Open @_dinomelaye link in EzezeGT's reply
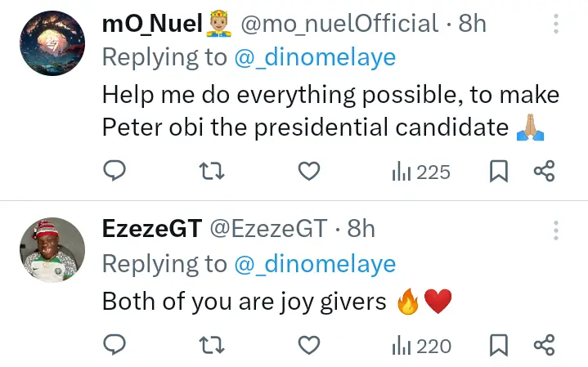The height and width of the screenshot is (367, 588). 315,263
